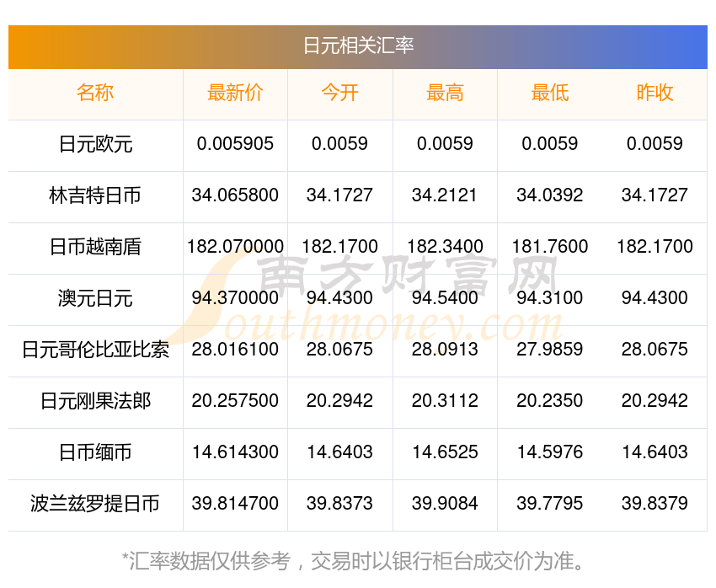Select the 日币越南盾 row label
The height and width of the screenshot is (588, 716).
pos(95,247)
